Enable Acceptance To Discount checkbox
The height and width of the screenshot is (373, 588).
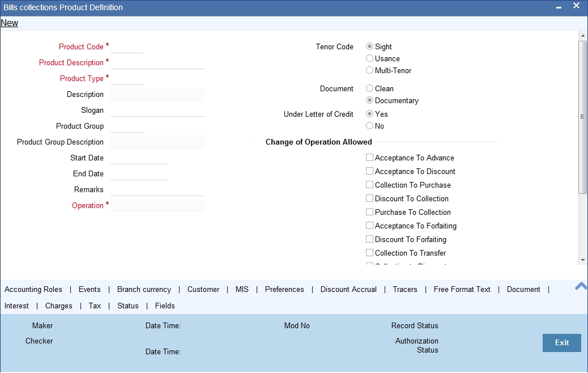[369, 171]
